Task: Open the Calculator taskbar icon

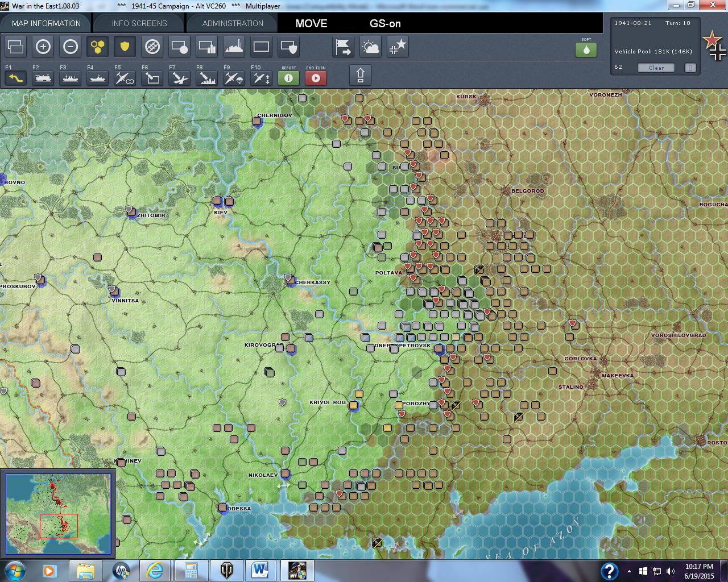Action: point(191,571)
